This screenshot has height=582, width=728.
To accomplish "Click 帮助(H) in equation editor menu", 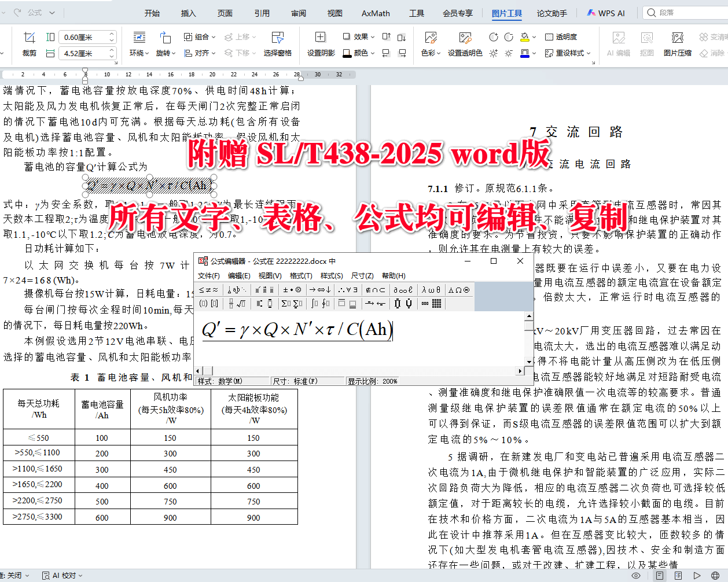I will click(394, 276).
